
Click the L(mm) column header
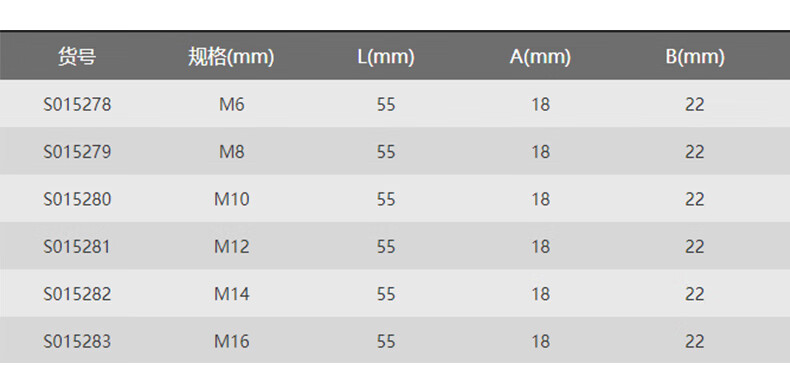click(386, 57)
